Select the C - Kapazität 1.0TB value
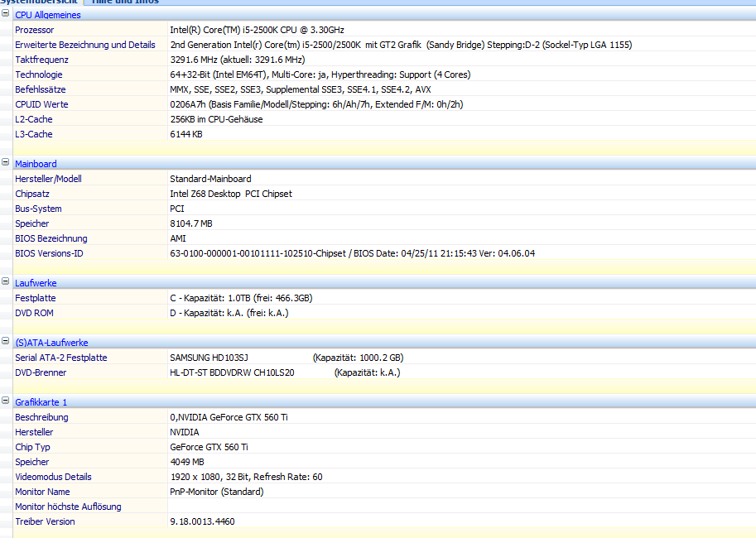Viewport: 756px width, 538px height. (x=241, y=299)
